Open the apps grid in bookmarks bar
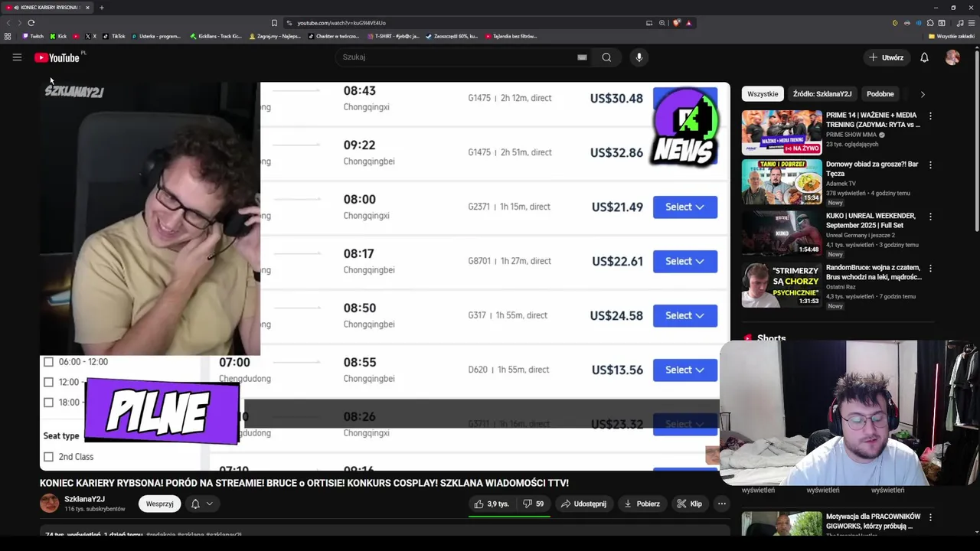 (8, 36)
